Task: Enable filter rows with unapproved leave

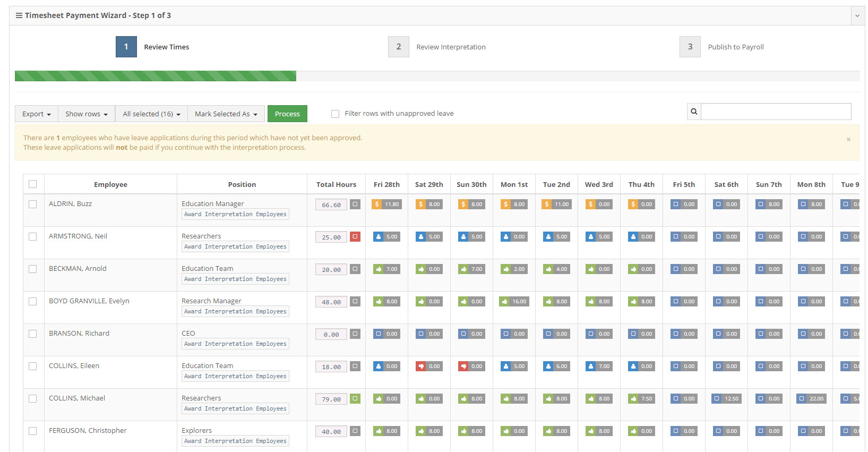Action: coord(335,114)
